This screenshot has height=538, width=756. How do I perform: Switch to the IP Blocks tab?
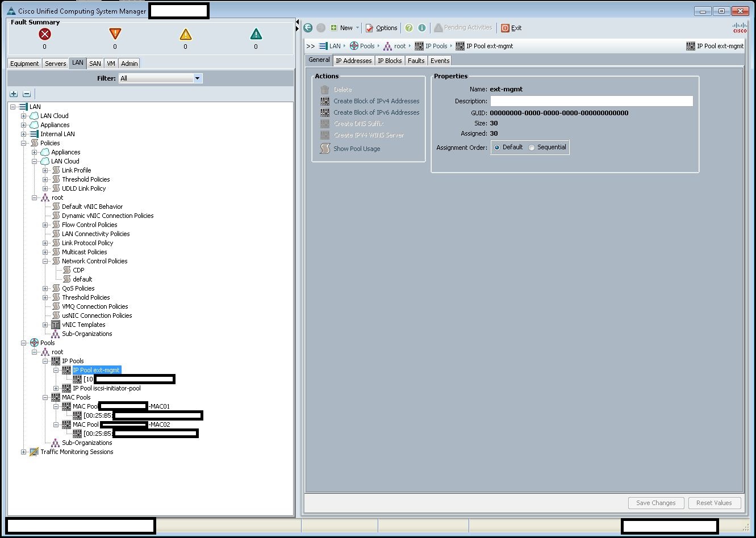(390, 61)
